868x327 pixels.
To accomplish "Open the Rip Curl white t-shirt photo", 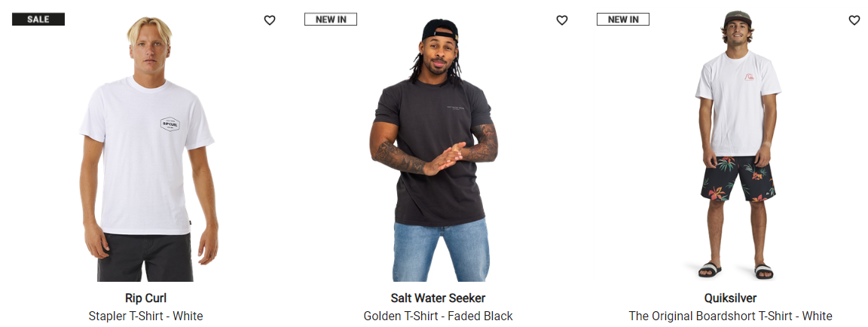I will pyautogui.click(x=146, y=148).
